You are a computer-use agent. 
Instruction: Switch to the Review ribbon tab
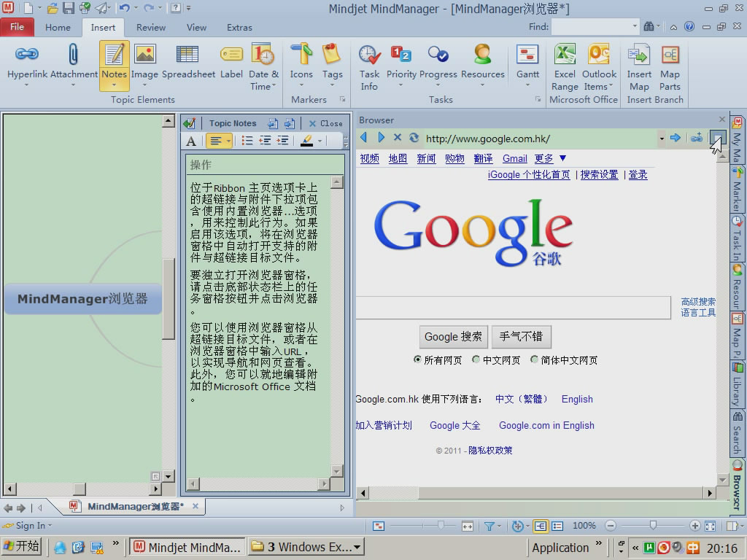point(150,27)
